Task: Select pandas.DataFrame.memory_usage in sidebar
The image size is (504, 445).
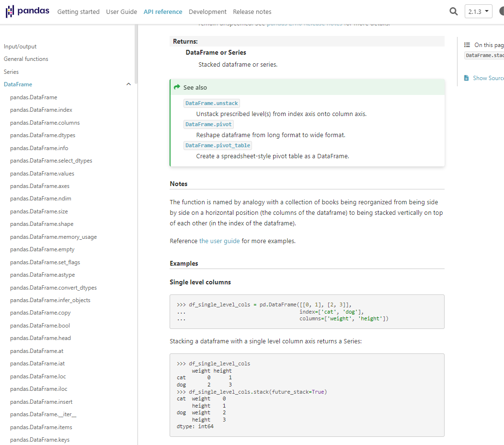Action: (x=53, y=237)
